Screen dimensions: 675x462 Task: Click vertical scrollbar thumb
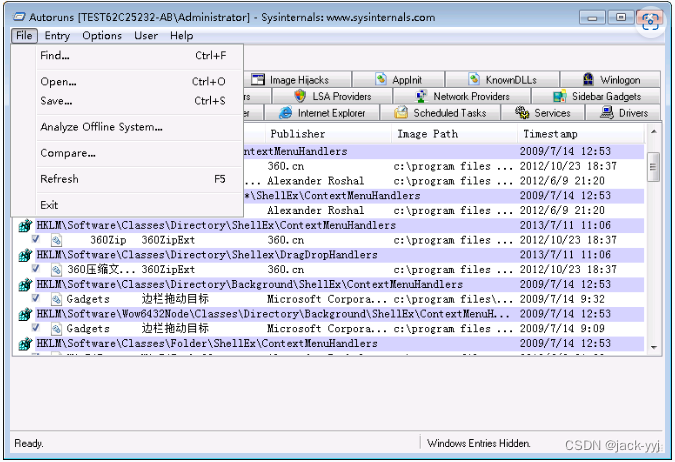pyautogui.click(x=653, y=167)
